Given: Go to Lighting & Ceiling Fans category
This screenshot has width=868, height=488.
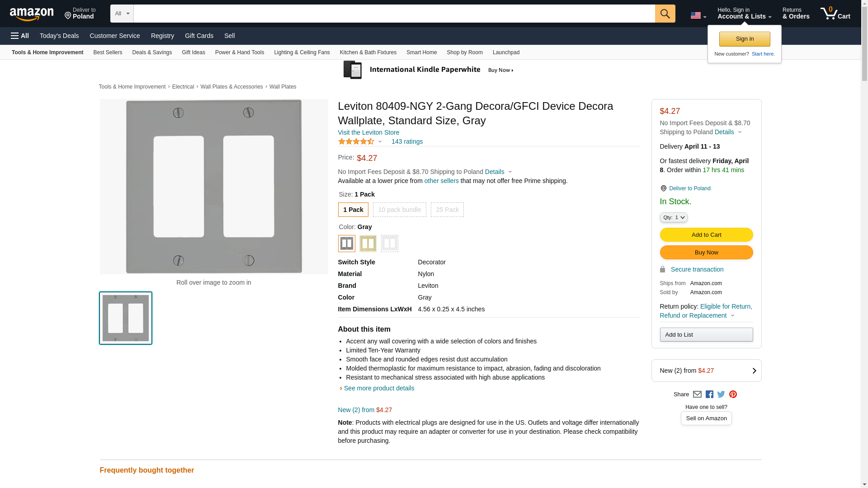Looking at the screenshot, I should click(x=302, y=52).
